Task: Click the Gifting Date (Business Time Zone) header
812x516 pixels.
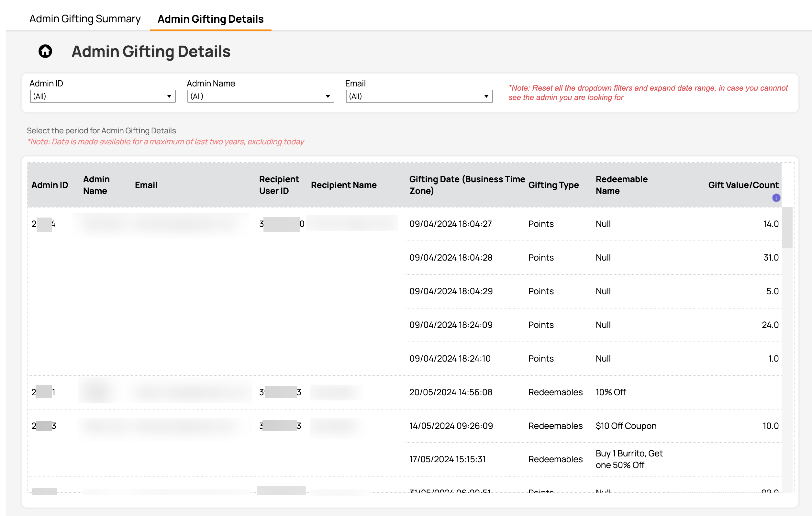Action: 467,185
